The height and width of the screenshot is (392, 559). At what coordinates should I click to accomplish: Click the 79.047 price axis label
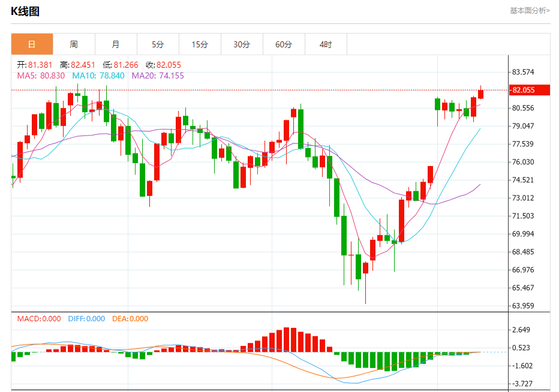[x=523, y=126]
